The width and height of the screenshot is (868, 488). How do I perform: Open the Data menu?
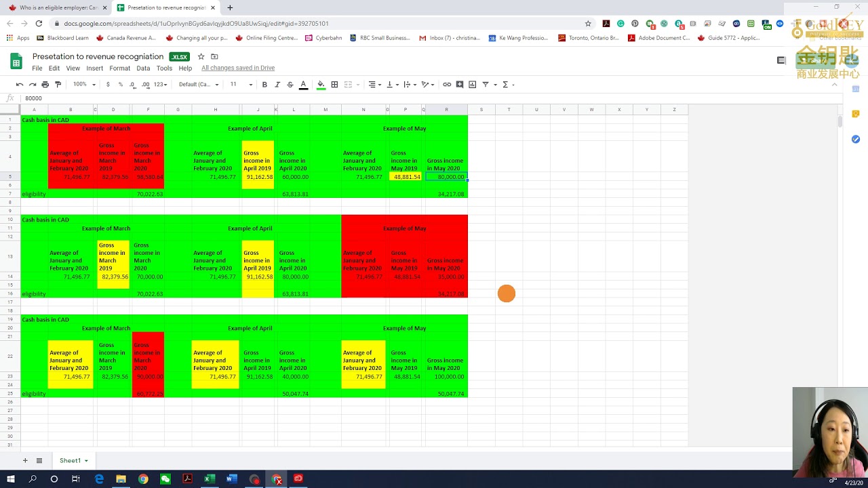pyautogui.click(x=143, y=68)
